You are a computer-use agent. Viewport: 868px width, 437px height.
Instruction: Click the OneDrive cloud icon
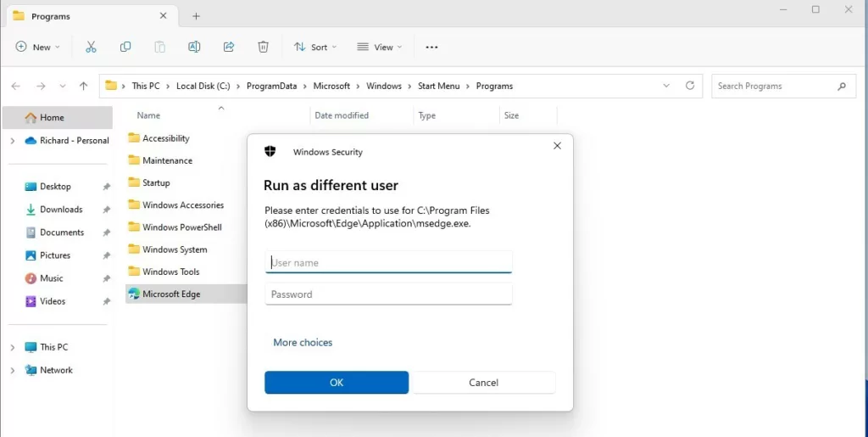point(31,141)
